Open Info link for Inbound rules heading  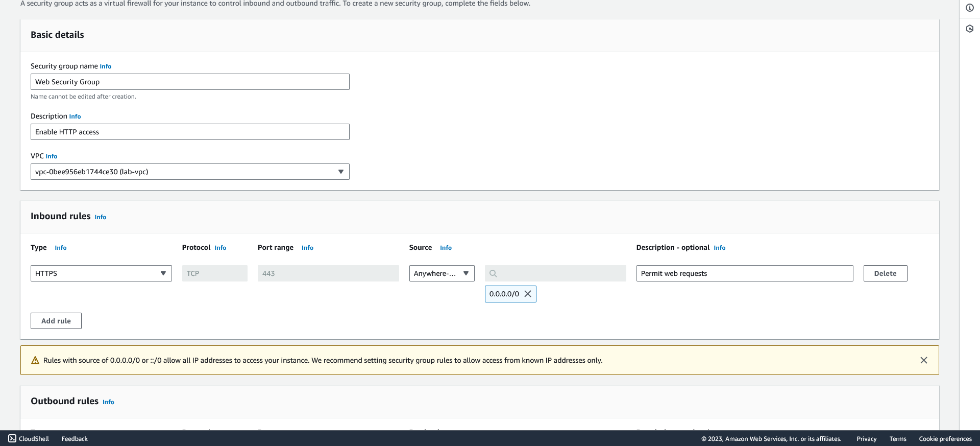pos(101,217)
